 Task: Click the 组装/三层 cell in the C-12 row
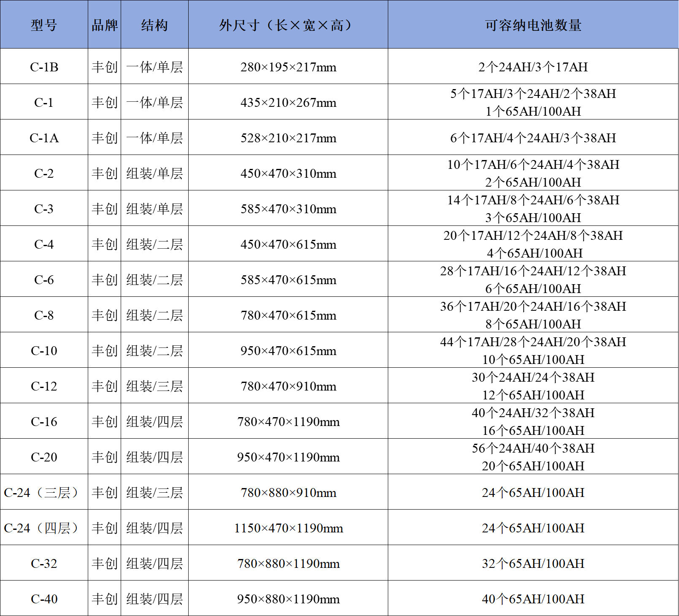click(154, 386)
